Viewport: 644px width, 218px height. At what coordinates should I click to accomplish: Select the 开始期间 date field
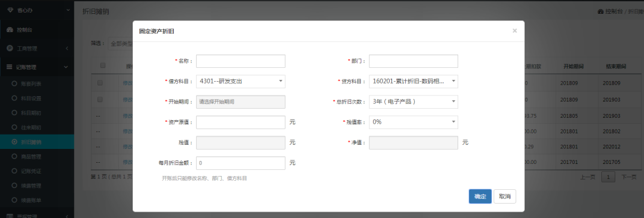(241, 102)
